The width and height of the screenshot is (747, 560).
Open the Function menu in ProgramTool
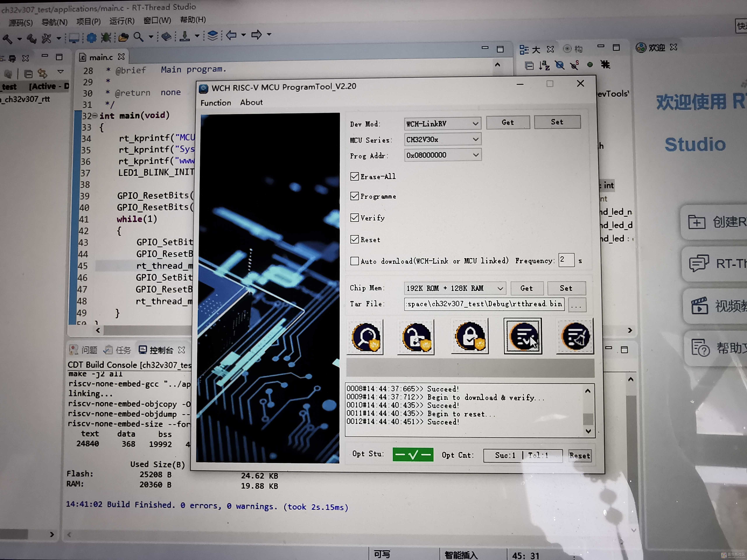click(x=216, y=103)
